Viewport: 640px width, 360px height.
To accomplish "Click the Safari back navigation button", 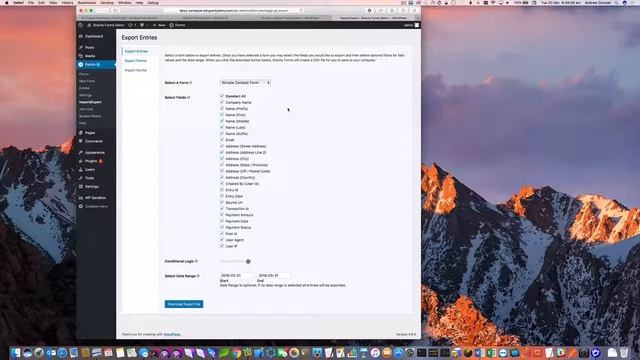I will click(99, 11).
